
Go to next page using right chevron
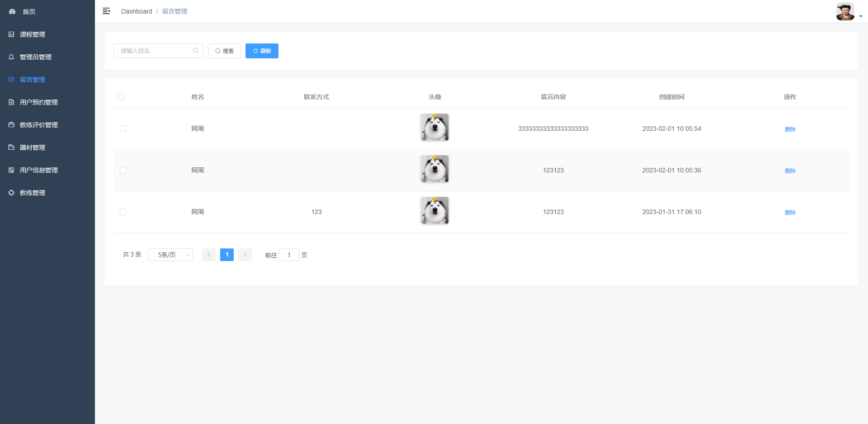[245, 255]
